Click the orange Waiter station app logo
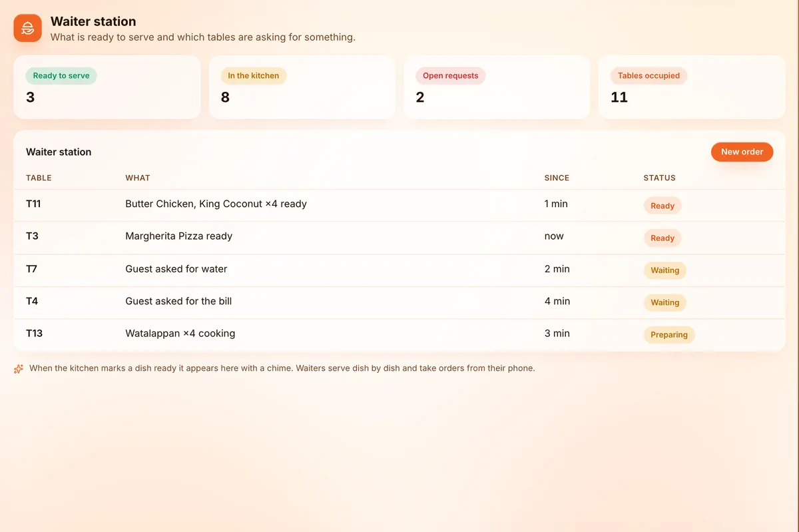 tap(27, 28)
